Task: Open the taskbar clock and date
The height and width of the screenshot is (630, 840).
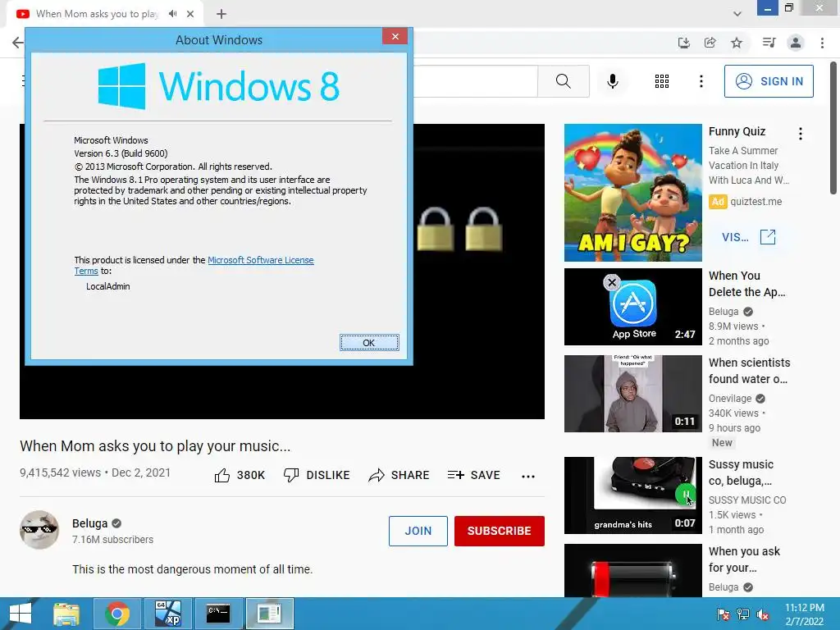Action: coord(804,614)
